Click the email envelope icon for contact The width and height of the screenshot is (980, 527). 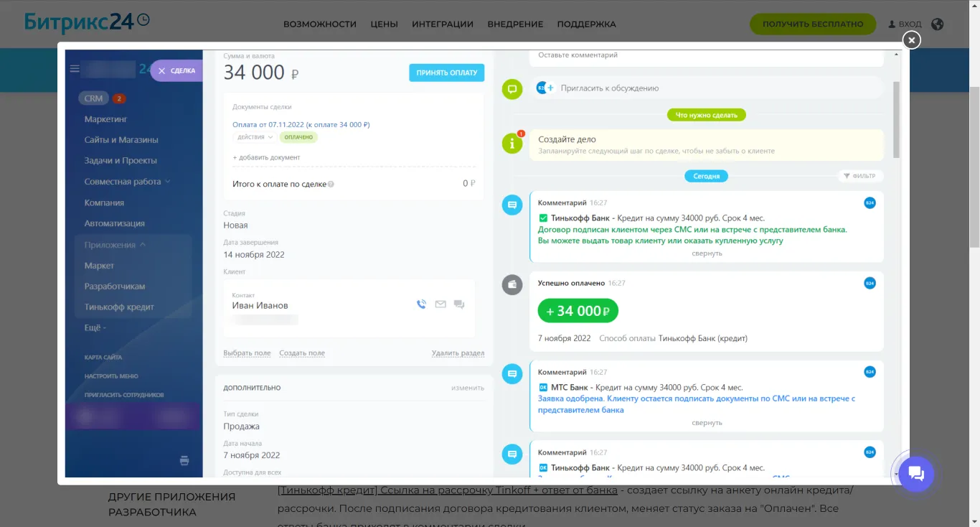click(440, 304)
